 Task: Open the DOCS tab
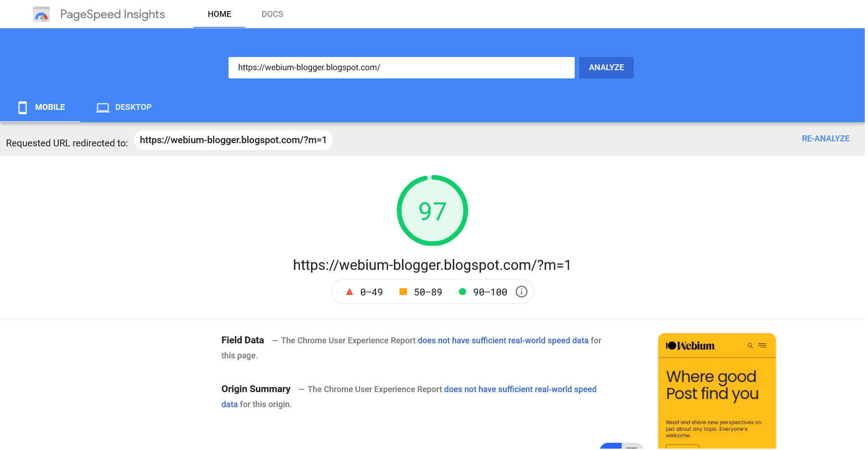[272, 14]
